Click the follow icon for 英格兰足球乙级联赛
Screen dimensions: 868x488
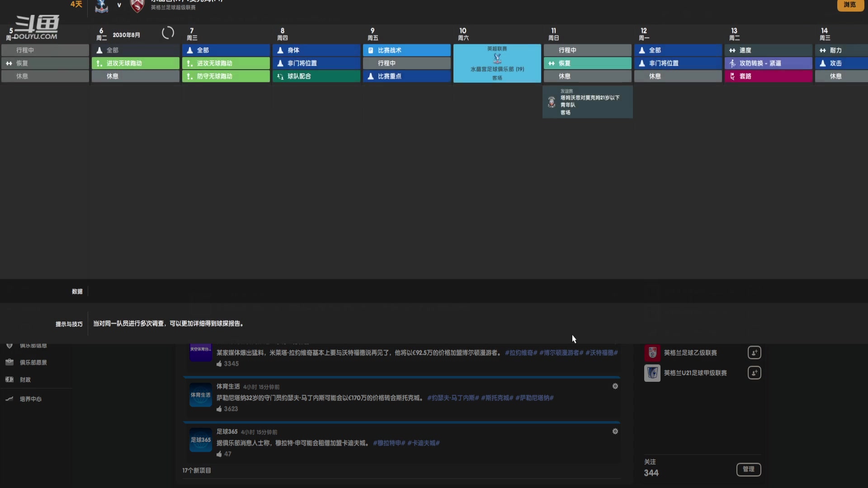(x=754, y=352)
